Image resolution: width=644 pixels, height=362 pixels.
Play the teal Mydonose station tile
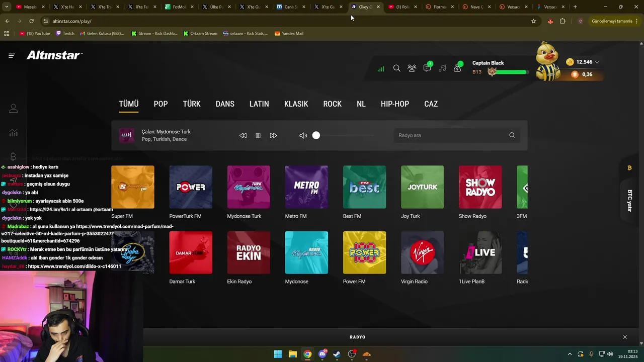click(306, 252)
